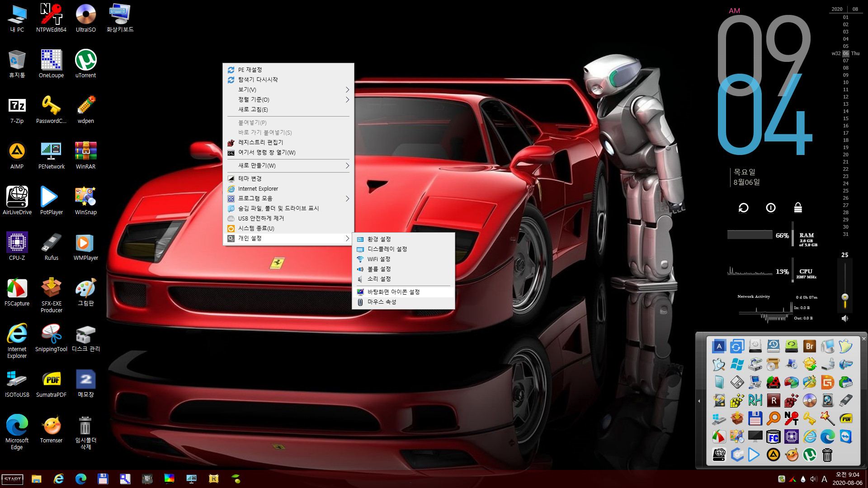Screen dimensions: 868x488
Task: Toggle the IME language indicator A
Action: click(x=824, y=479)
